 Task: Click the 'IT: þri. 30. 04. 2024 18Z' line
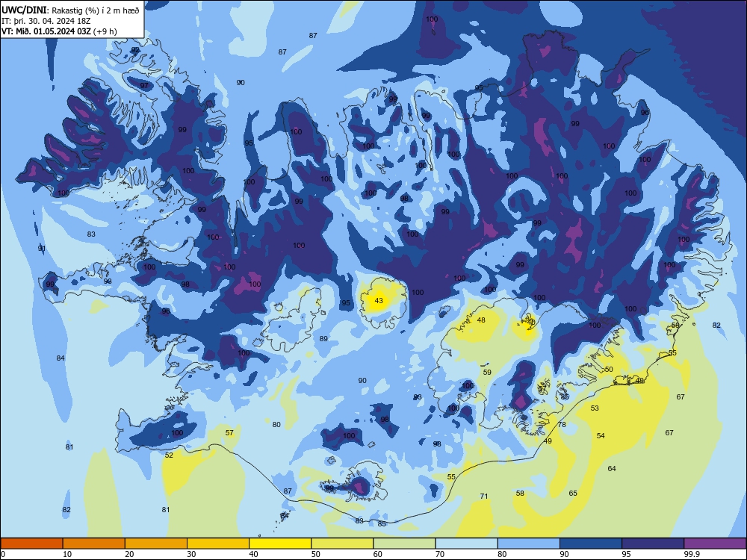click(46, 21)
